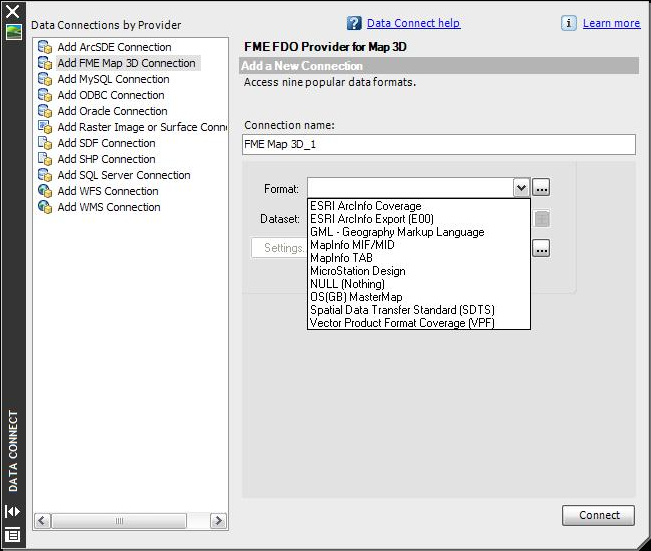Pick Add SDF Connection
The image size is (651, 551).
(x=106, y=143)
